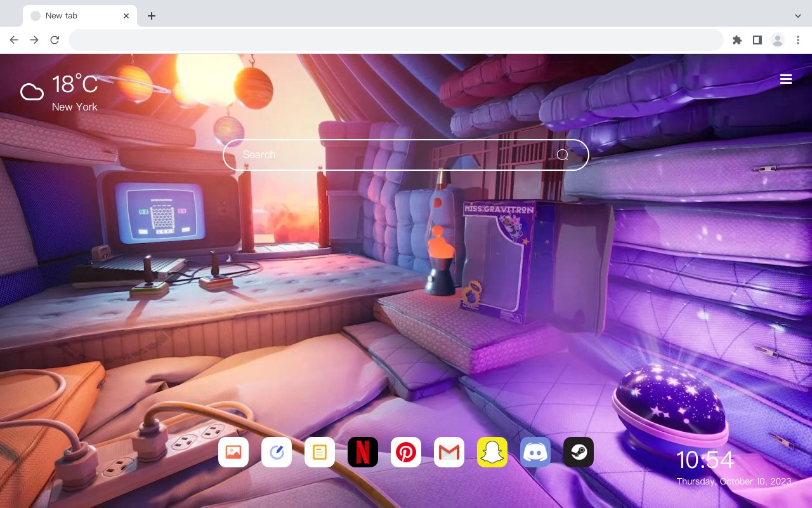Launch the Discord shortcut
Viewport: 812px width, 508px height.
point(535,452)
